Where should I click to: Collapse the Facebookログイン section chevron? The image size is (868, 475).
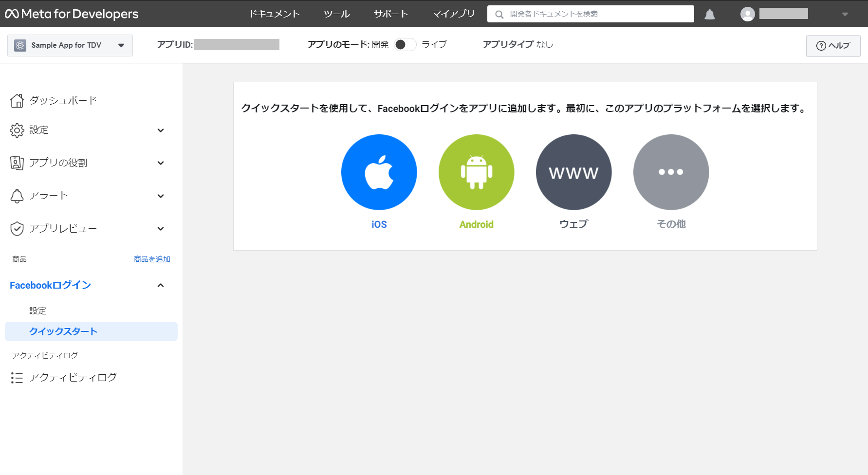161,285
